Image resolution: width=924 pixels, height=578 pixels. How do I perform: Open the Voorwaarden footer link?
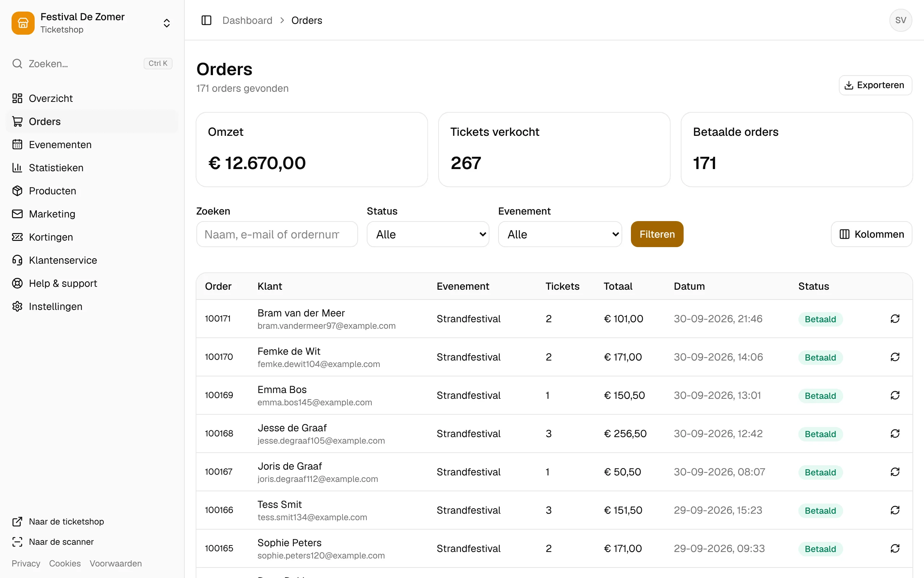coord(115,563)
